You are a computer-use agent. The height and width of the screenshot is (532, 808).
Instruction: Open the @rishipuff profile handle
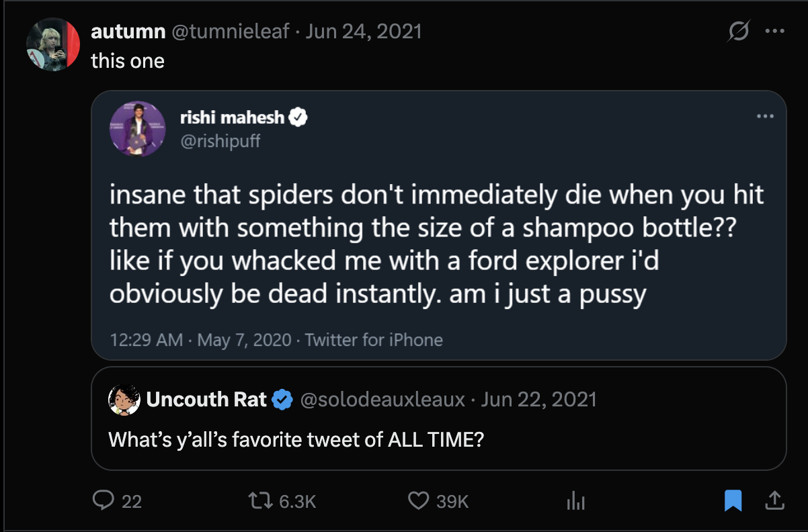coord(220,140)
